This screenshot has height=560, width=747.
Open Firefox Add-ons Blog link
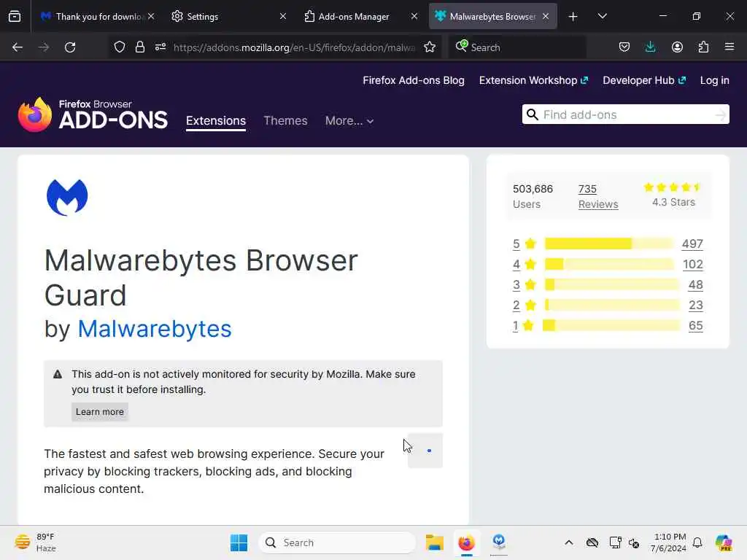pyautogui.click(x=414, y=80)
